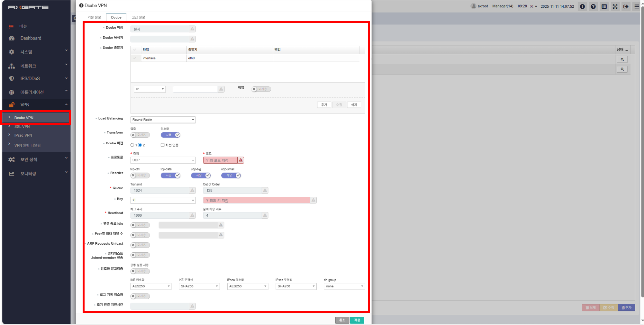Click the first-row magnifier under 상태 column

[x=622, y=59]
